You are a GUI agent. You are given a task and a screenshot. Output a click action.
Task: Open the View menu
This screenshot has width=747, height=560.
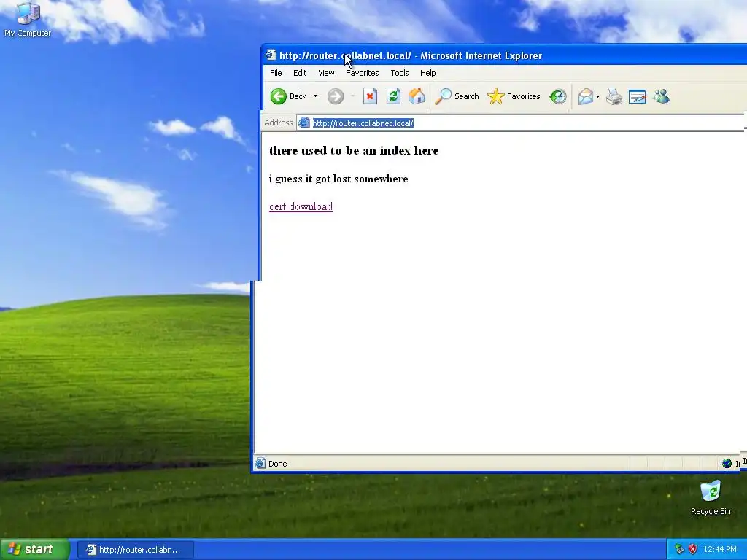point(326,73)
